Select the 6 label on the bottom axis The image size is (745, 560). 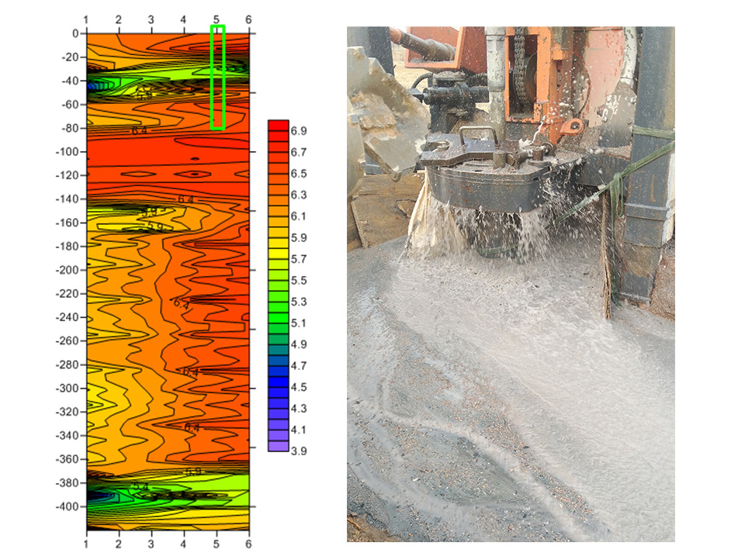click(248, 534)
